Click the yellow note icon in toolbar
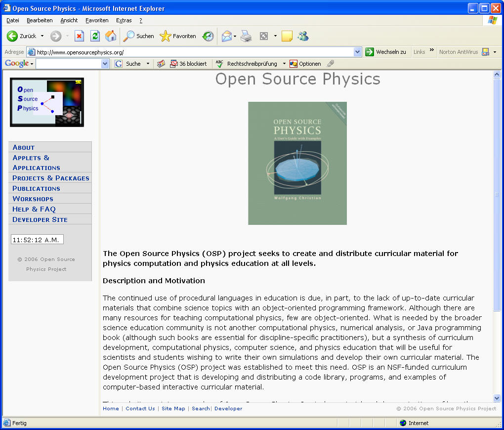Image resolution: width=504 pixels, height=430 pixels. 287,36
